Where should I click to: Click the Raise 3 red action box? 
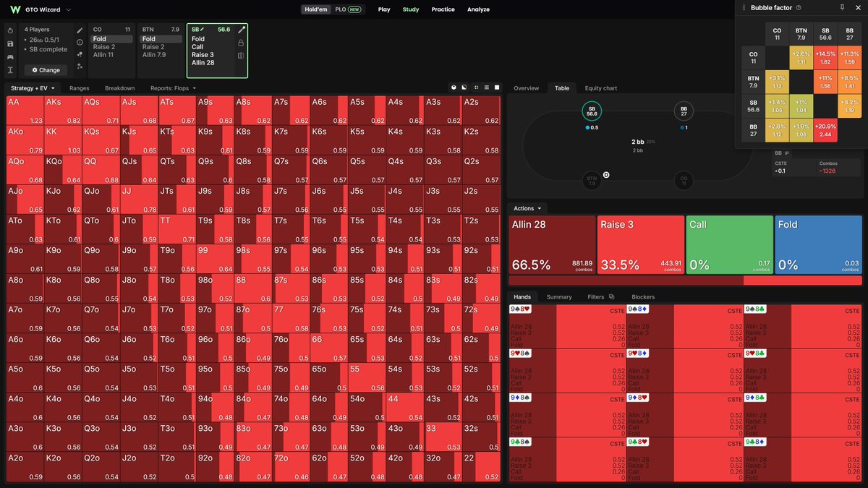tap(640, 244)
